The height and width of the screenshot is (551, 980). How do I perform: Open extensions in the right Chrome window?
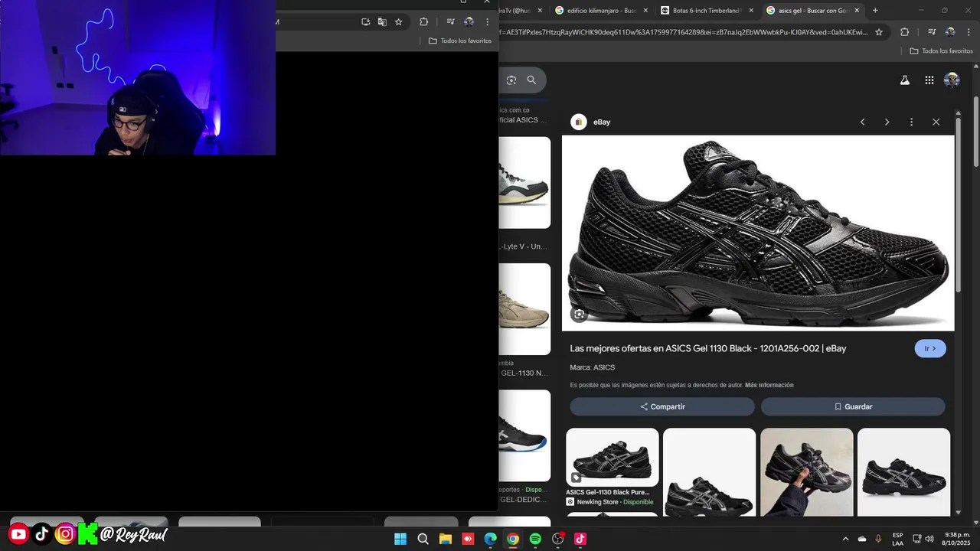tap(904, 32)
